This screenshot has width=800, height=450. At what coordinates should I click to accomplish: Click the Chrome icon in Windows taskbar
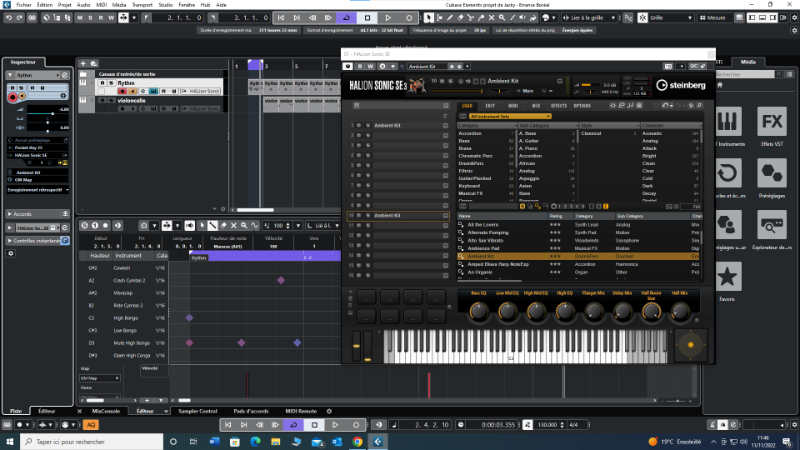click(x=358, y=440)
